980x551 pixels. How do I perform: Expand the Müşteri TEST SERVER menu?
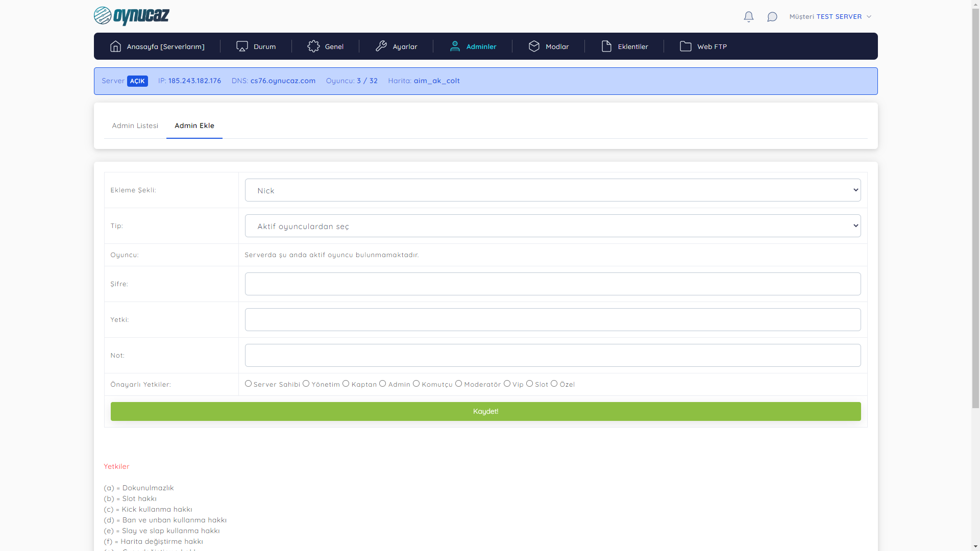click(830, 17)
